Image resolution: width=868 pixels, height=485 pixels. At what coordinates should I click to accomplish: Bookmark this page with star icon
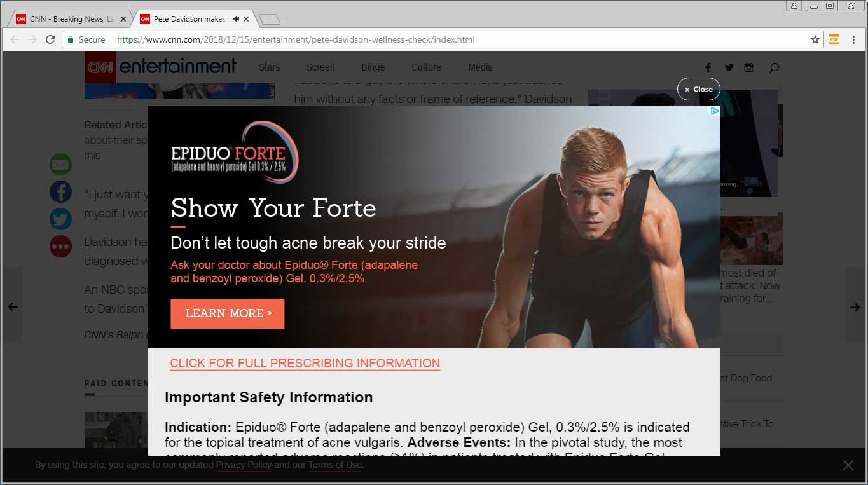pos(815,39)
